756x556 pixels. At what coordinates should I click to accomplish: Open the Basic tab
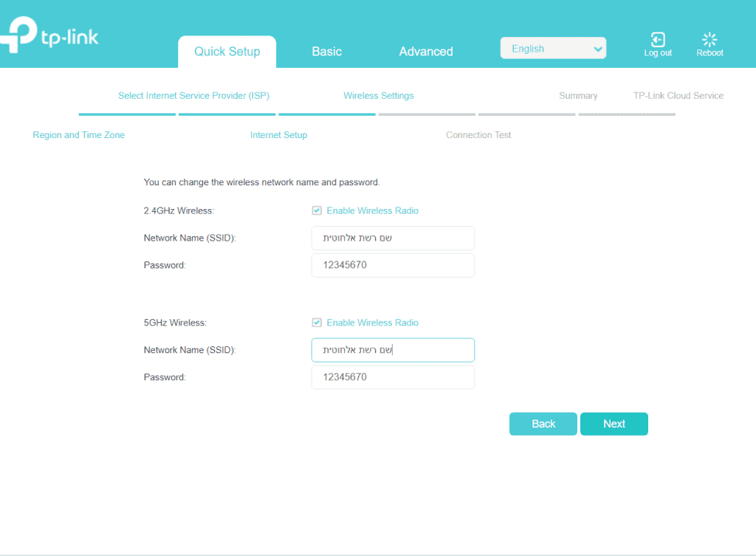[326, 52]
